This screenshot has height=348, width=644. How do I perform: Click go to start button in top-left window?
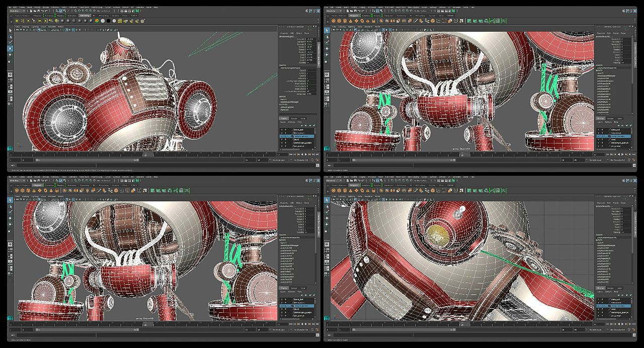(x=290, y=154)
